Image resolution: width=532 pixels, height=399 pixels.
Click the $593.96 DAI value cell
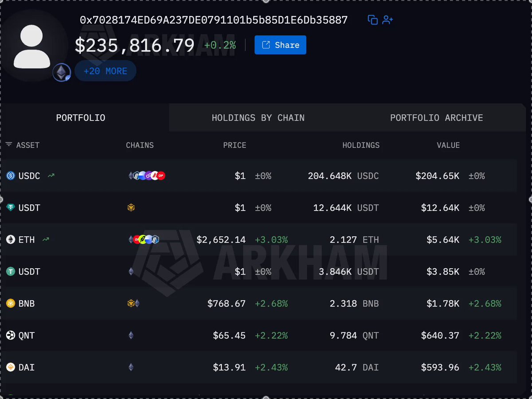pyautogui.click(x=440, y=368)
